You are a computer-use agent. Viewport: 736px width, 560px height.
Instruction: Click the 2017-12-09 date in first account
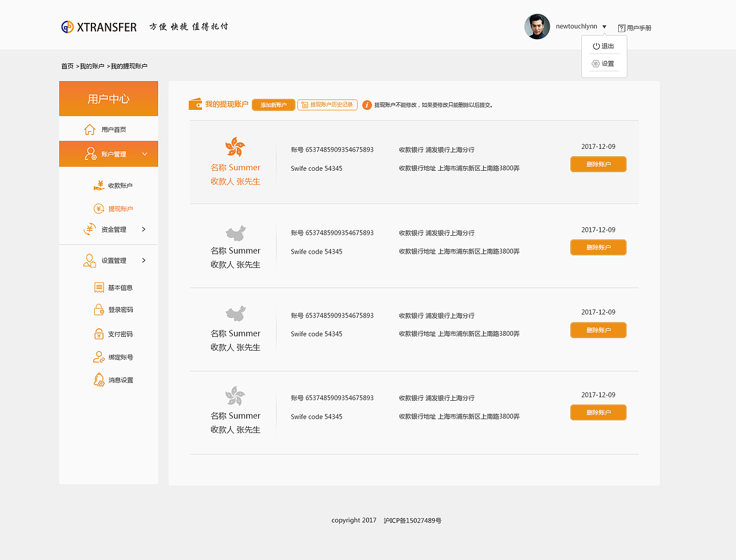point(598,147)
